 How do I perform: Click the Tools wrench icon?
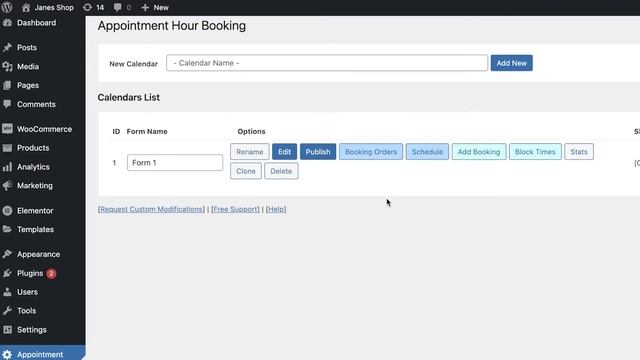click(x=7, y=311)
